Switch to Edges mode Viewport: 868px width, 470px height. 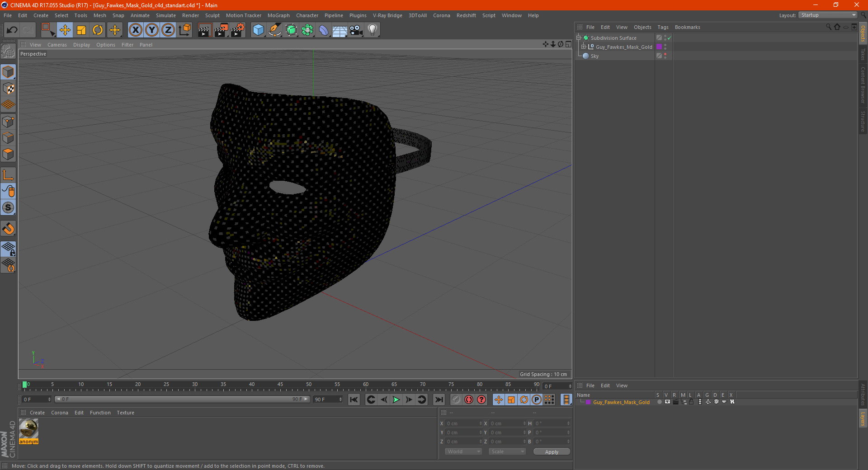pos(8,138)
